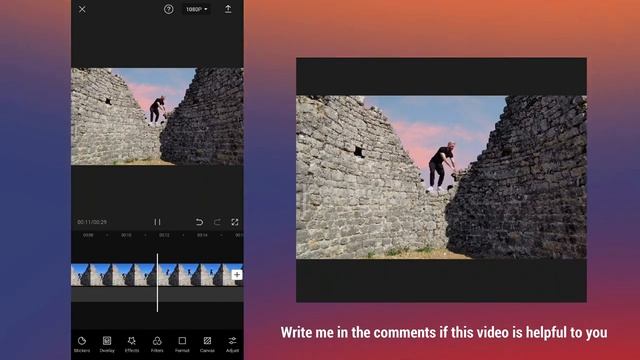640x360 pixels.
Task: Expand the preview to fullscreen
Action: (235, 222)
